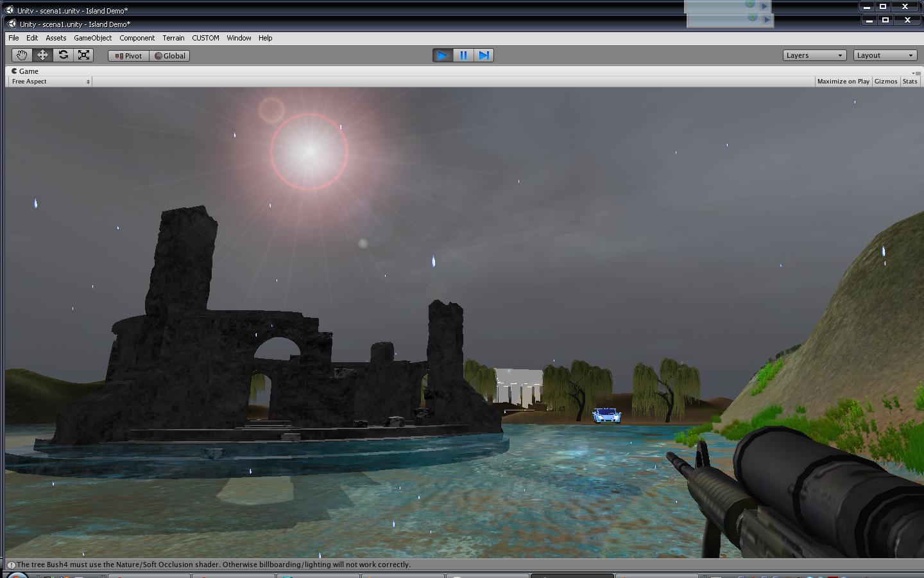Viewport: 924px width, 578px height.
Task: Toggle Global/Local handle orientation
Action: pos(169,56)
